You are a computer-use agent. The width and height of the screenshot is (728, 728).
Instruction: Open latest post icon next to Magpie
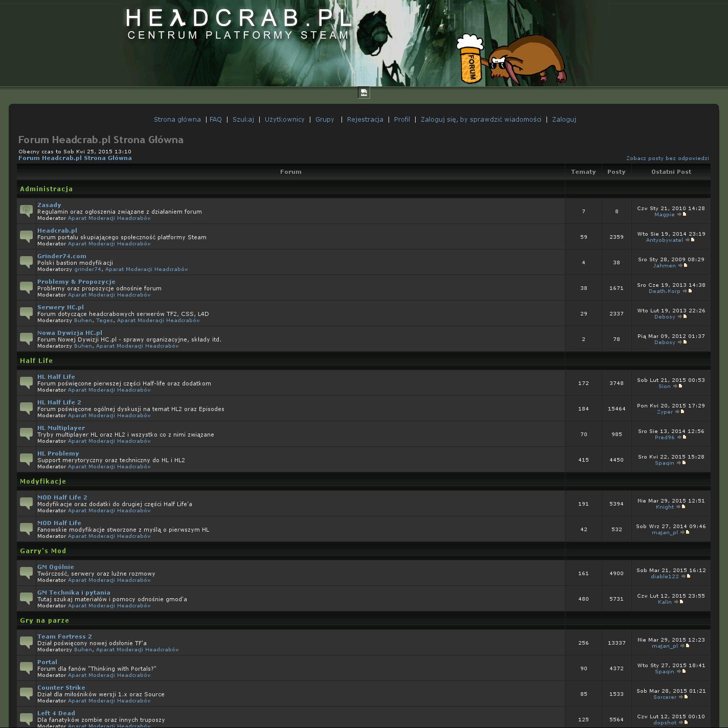pos(682,215)
